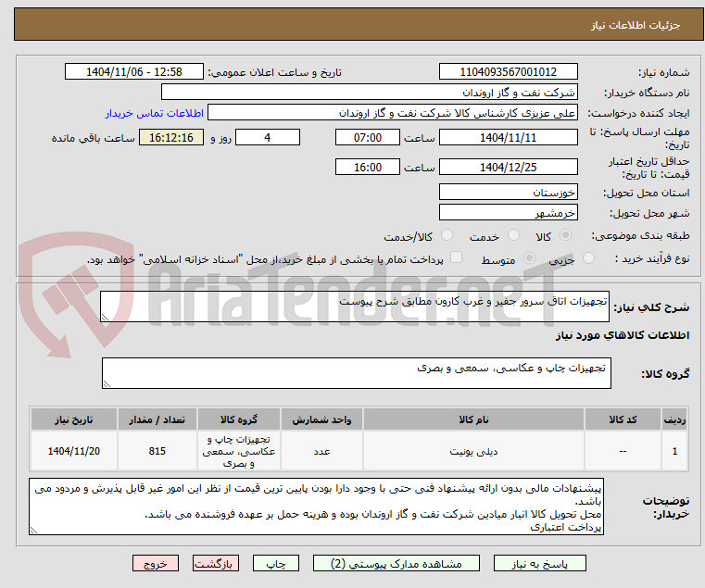Click the اطلاعات کالاهای مورد نیاز heading
The height and width of the screenshot is (588, 705).
(623, 335)
